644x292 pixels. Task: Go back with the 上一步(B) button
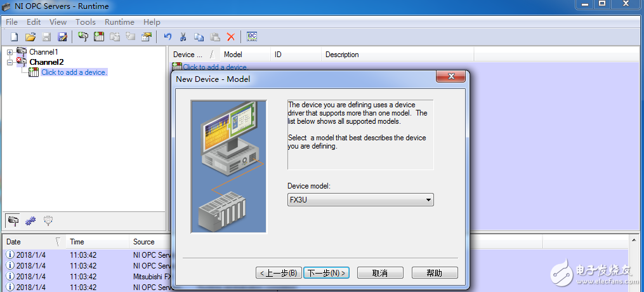point(279,273)
